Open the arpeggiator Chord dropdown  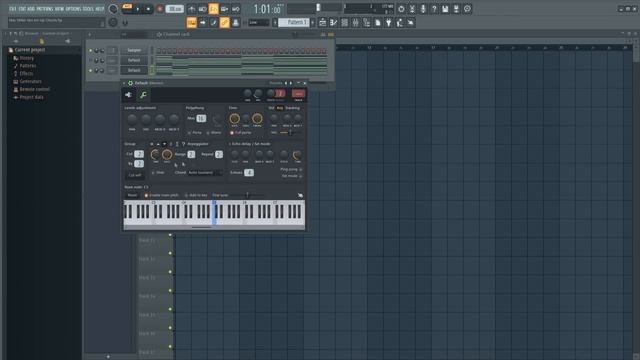[205, 173]
